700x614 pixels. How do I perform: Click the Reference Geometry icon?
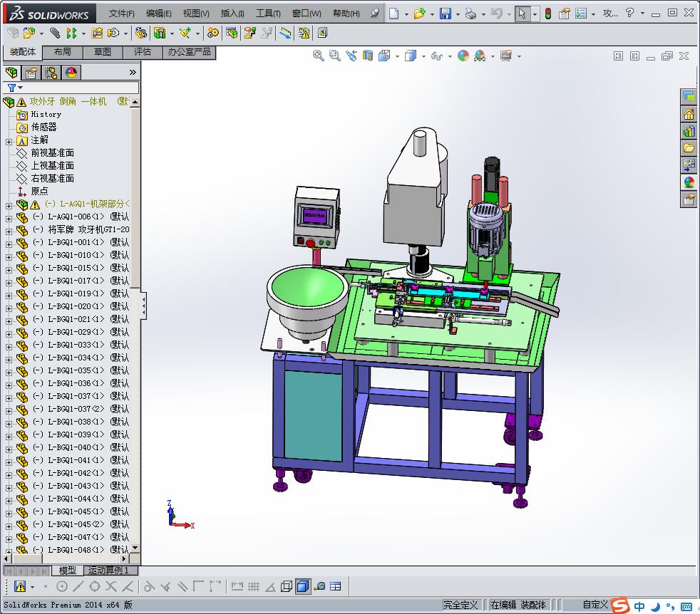[185, 33]
